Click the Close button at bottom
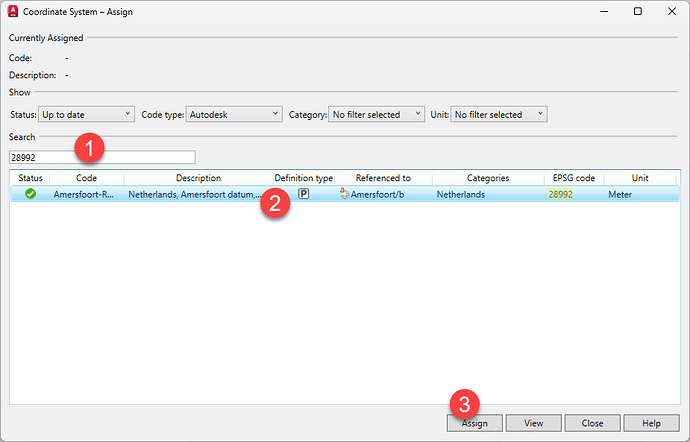Viewport: 690px width, 442px height. click(x=591, y=423)
